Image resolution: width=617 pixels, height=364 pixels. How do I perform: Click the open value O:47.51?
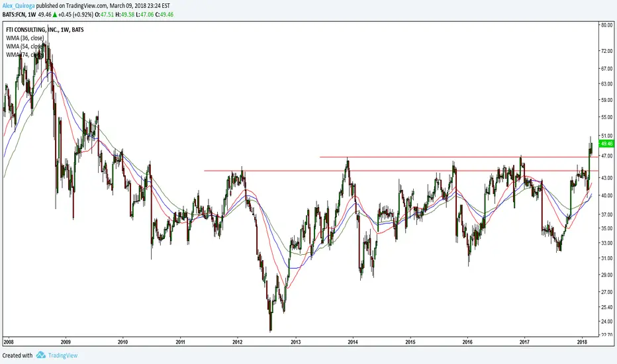point(106,15)
